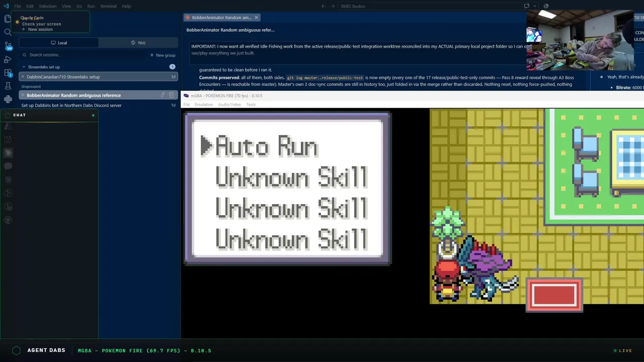Toggle the chat icon in the title bar
644x362 pixels.
pyautogui.click(x=526, y=6)
